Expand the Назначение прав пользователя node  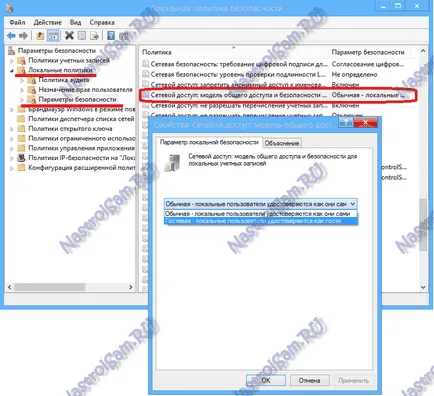[x=22, y=90]
